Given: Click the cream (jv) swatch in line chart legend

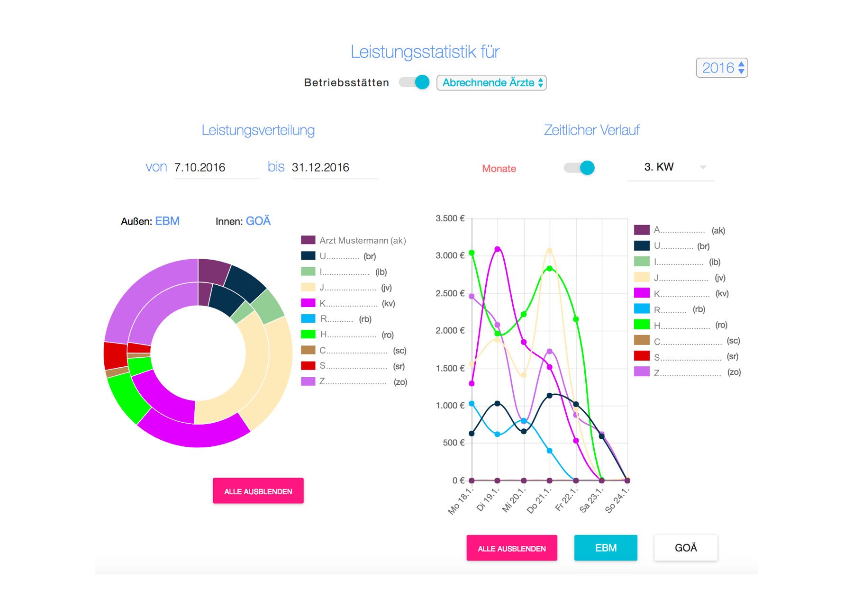Looking at the screenshot, I should coord(642,277).
